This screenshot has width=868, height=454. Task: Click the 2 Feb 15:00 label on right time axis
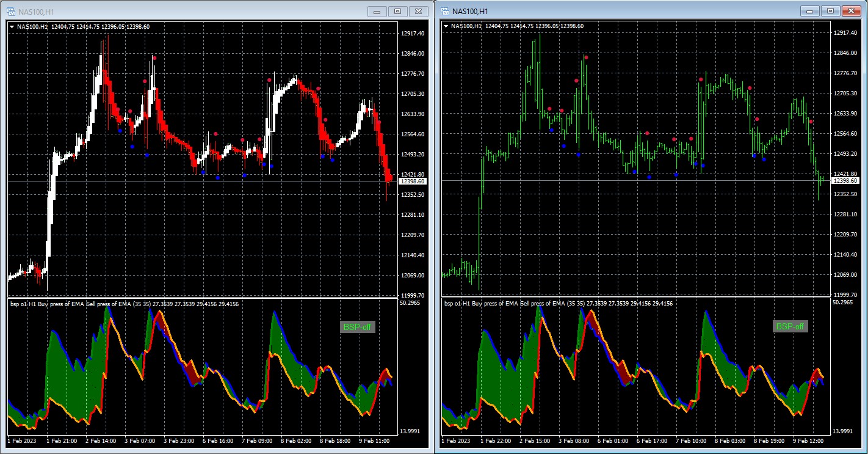(534, 441)
